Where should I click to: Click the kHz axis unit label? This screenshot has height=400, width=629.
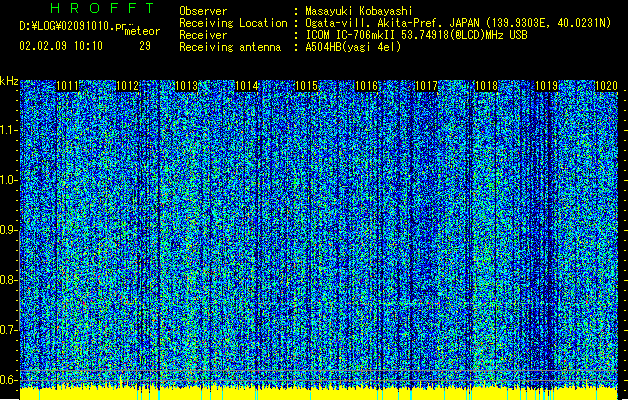point(9,81)
